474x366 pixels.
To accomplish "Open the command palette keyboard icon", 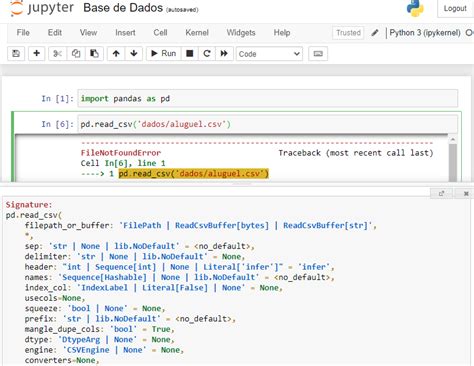I will (318, 54).
